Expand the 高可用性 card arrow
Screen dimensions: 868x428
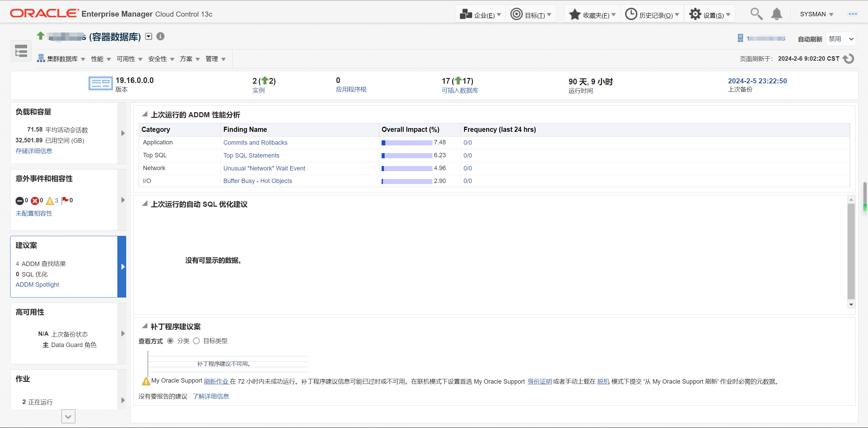tap(123, 333)
